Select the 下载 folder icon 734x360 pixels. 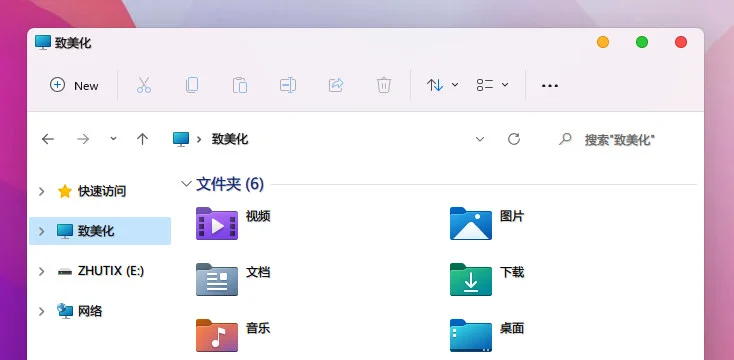coord(471,279)
